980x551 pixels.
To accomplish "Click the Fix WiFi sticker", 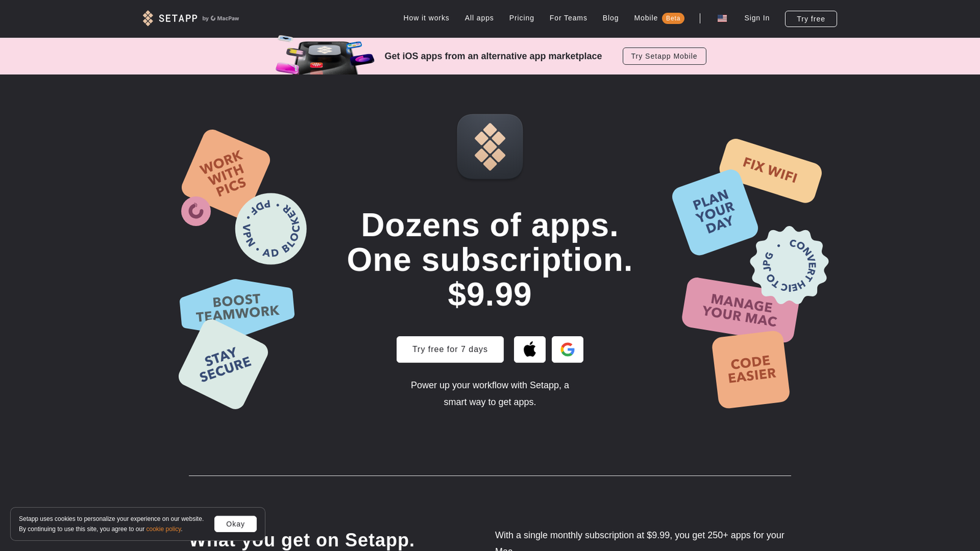I will [771, 170].
